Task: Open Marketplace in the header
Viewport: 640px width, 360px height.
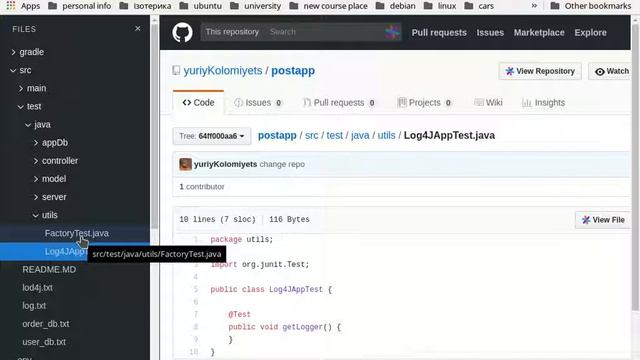Action: coord(539,33)
